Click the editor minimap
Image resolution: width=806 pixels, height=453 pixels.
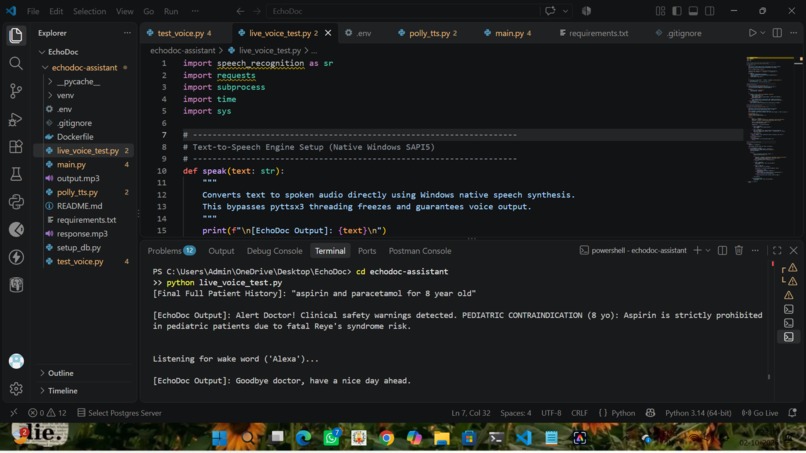(x=770, y=118)
